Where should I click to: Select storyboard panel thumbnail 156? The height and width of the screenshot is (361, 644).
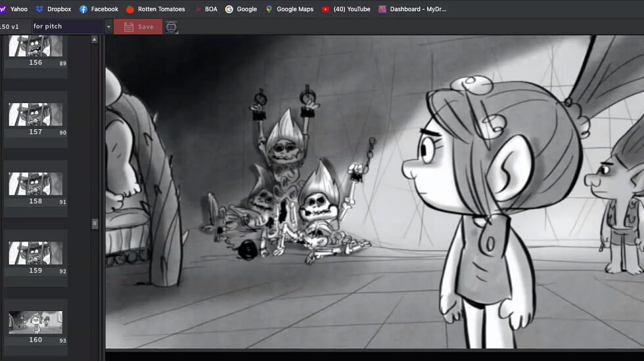[x=35, y=46]
